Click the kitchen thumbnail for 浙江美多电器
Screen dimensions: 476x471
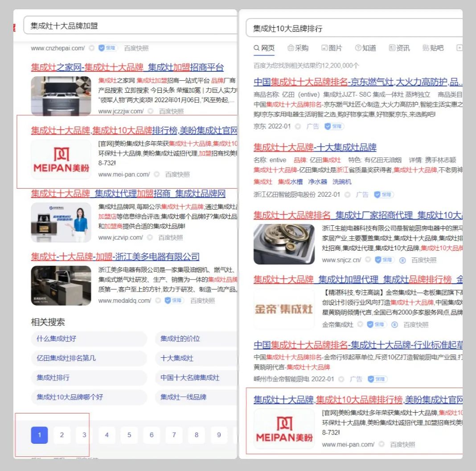pos(61,285)
